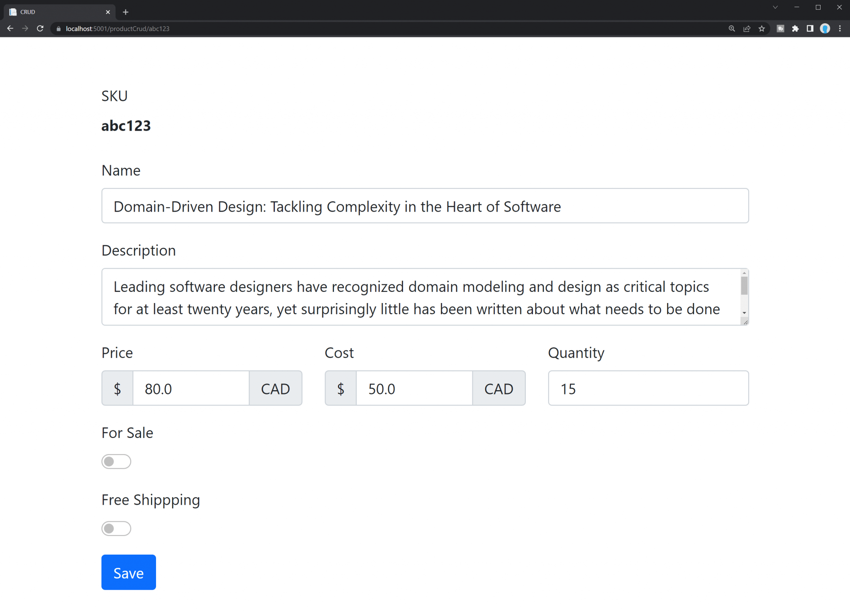
Task: Bookmark this page with star icon
Action: coord(762,29)
